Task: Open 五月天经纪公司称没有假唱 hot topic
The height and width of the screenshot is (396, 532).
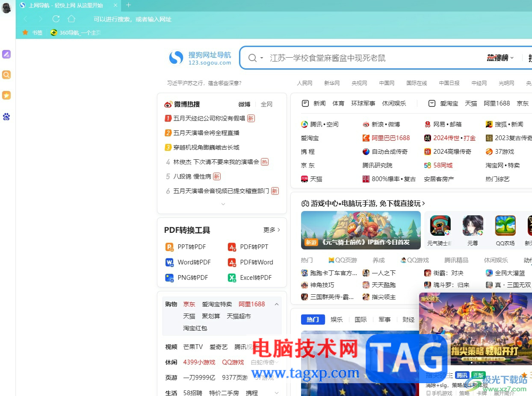Action: tap(209, 118)
